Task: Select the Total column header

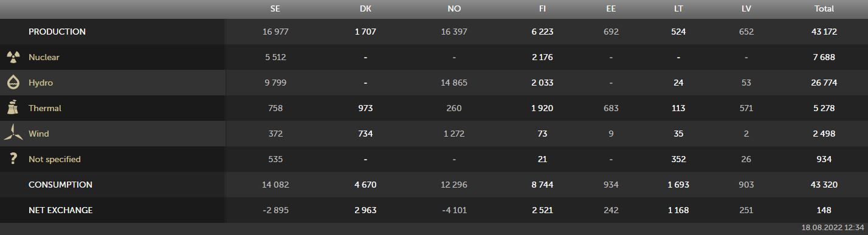Action: point(824,9)
